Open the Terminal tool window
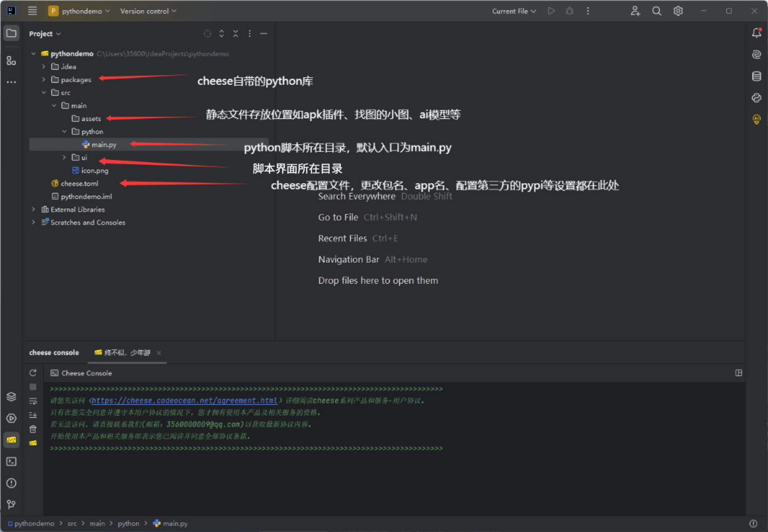 click(11, 461)
